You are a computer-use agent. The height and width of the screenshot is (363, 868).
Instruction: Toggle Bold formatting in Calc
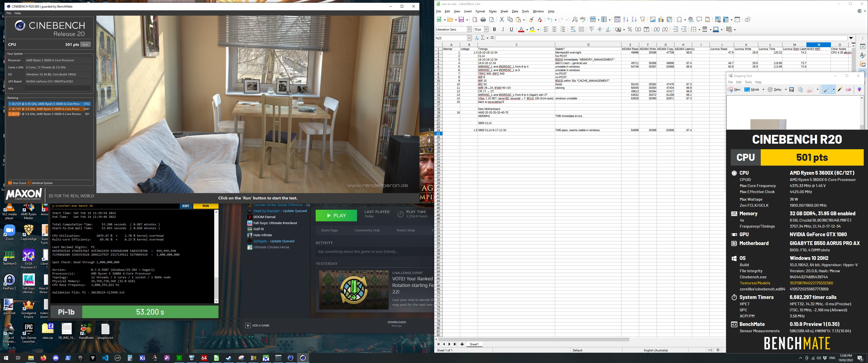494,30
